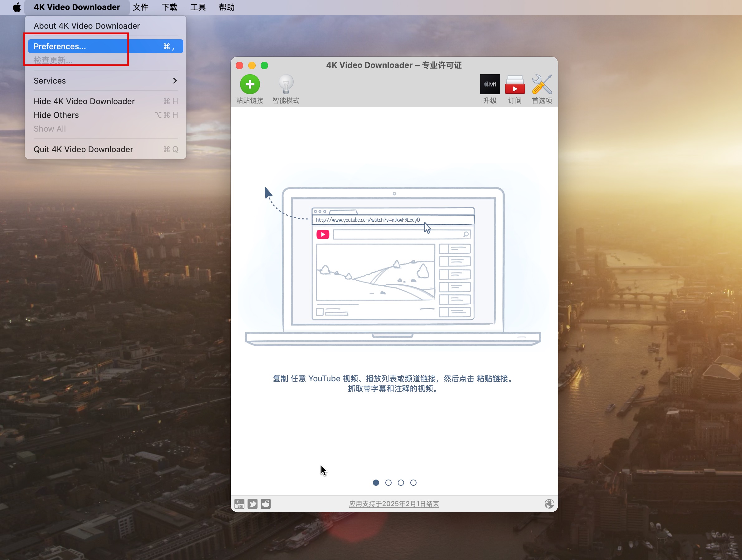The height and width of the screenshot is (560, 742).
Task: Click the M1 upgrade icon
Action: (x=489, y=84)
